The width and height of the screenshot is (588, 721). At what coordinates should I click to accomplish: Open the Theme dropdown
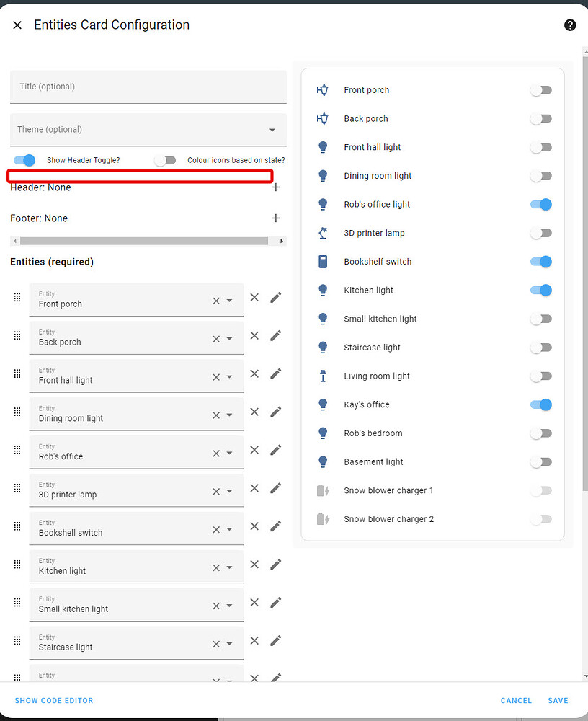click(x=272, y=129)
